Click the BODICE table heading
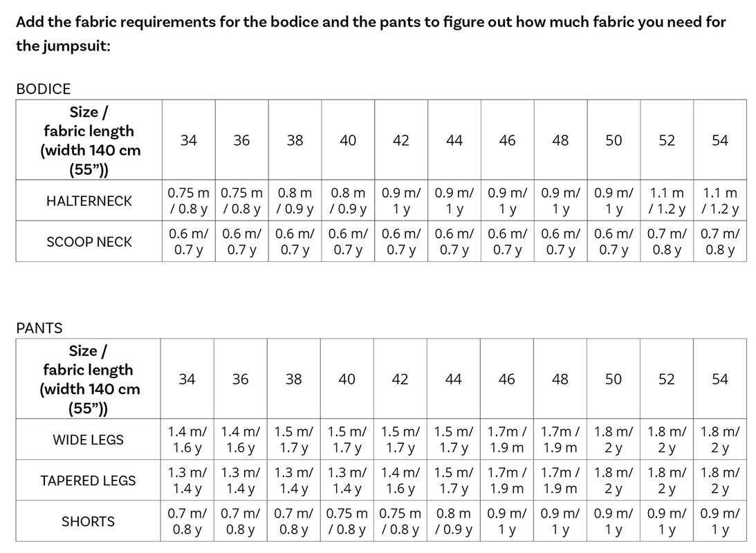The height and width of the screenshot is (553, 756). 44,89
